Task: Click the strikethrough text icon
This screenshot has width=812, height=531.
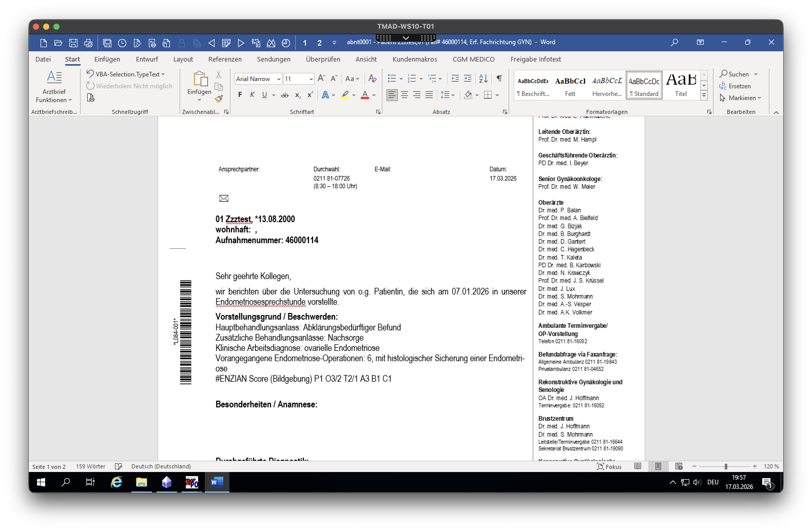Action: pyautogui.click(x=285, y=95)
